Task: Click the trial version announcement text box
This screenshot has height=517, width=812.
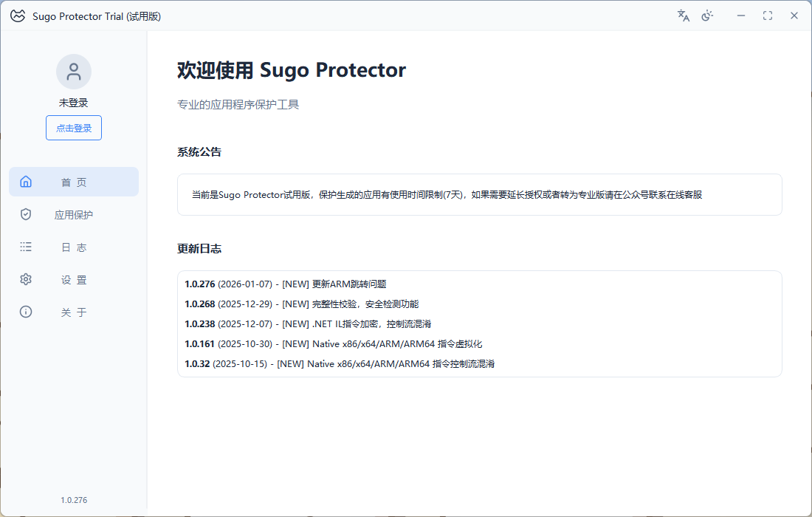Action: (x=479, y=195)
